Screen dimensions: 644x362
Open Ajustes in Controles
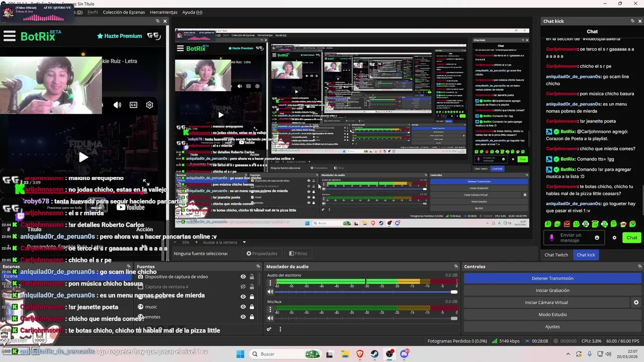pos(552,326)
